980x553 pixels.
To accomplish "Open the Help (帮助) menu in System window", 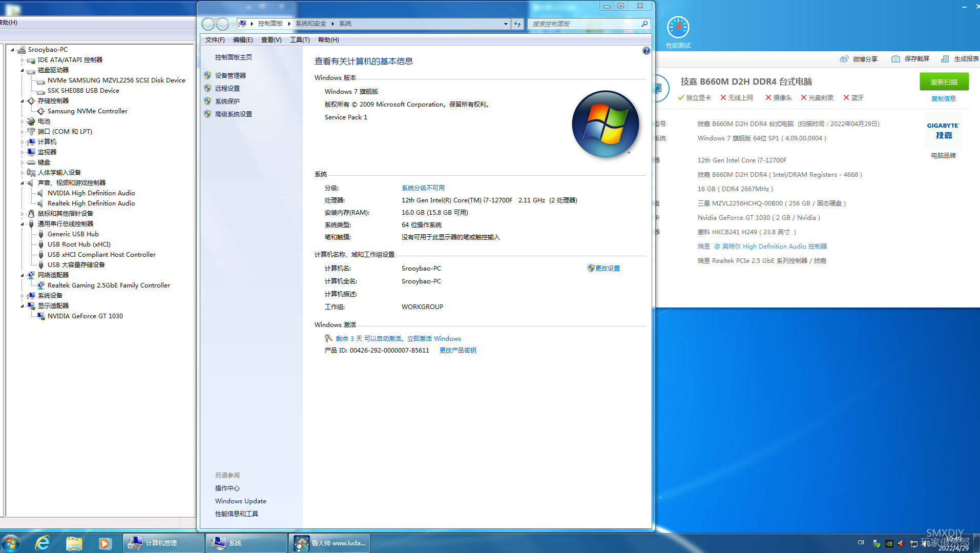I will [328, 39].
